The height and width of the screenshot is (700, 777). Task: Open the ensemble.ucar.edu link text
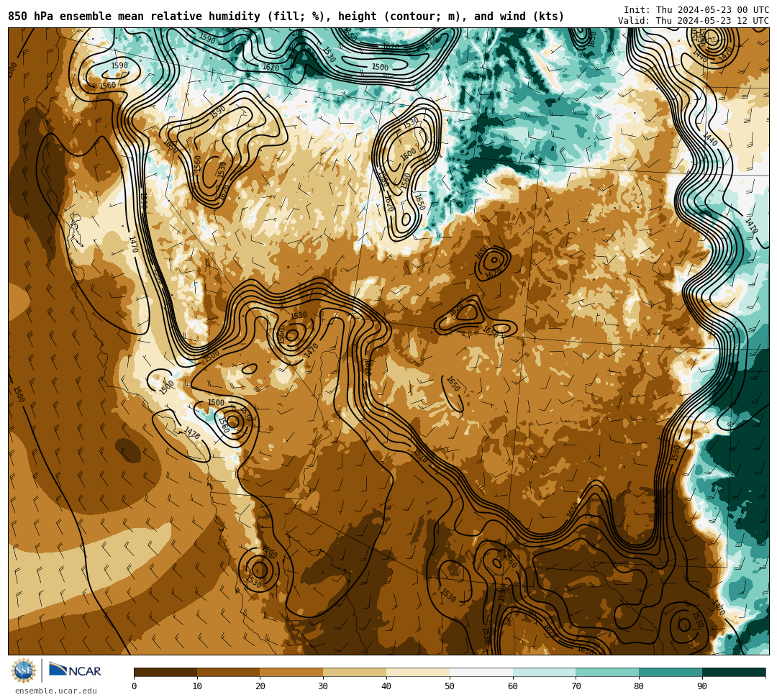[x=56, y=691]
